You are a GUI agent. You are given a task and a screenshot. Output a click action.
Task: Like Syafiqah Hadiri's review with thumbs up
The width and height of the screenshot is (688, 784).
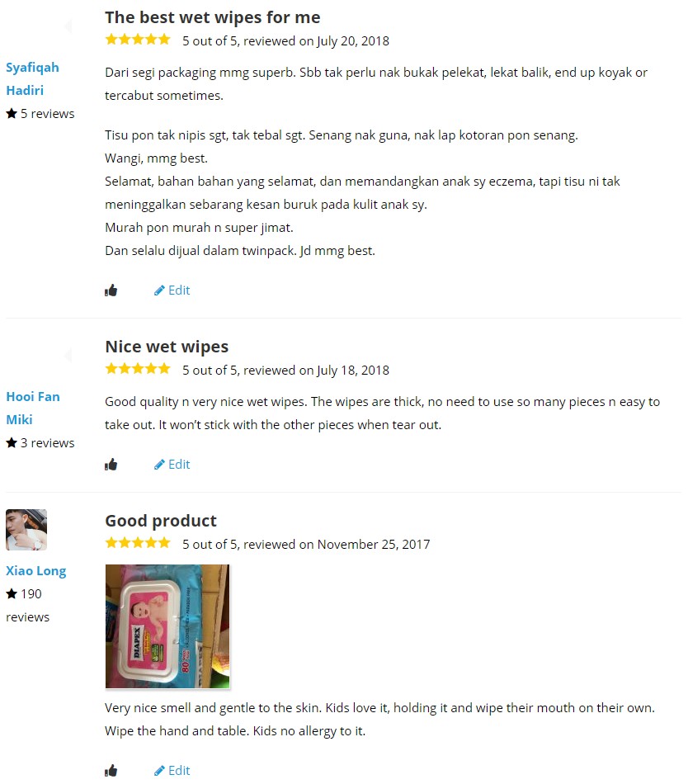pos(111,290)
